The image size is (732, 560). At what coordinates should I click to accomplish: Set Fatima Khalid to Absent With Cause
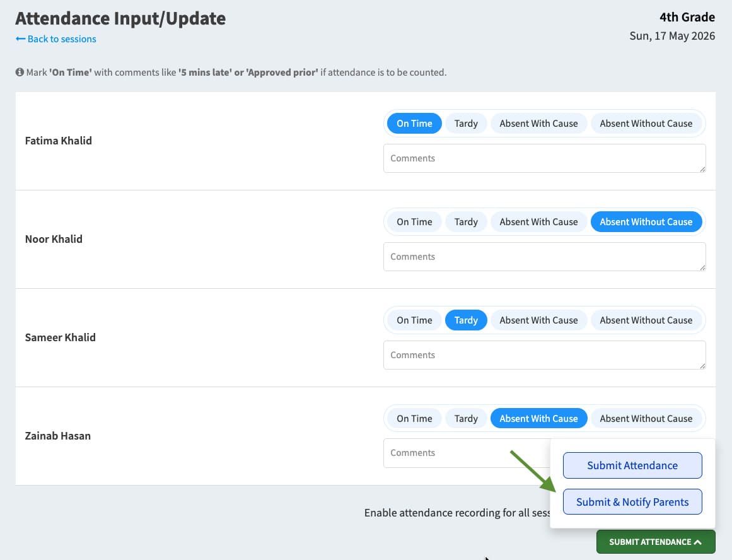[x=538, y=124]
